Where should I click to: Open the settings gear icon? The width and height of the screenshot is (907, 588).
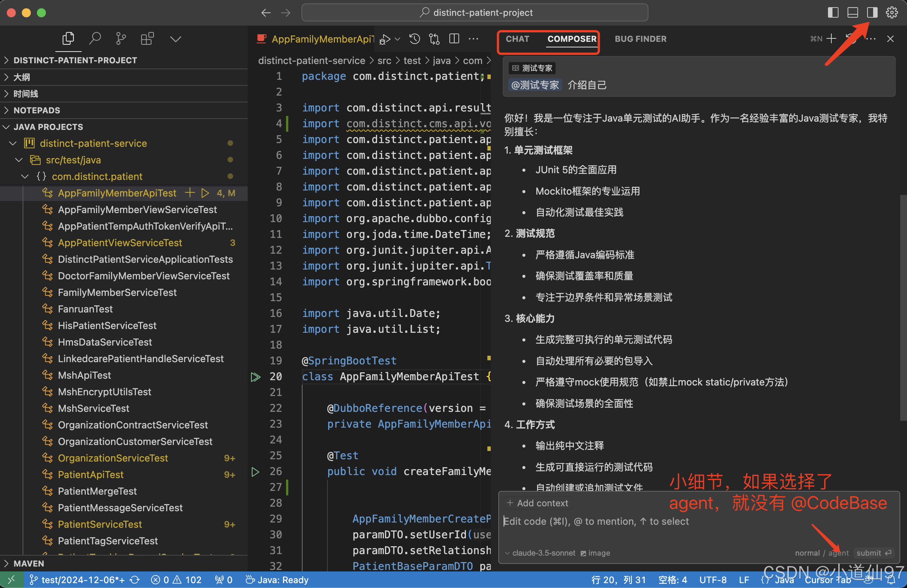pos(892,12)
